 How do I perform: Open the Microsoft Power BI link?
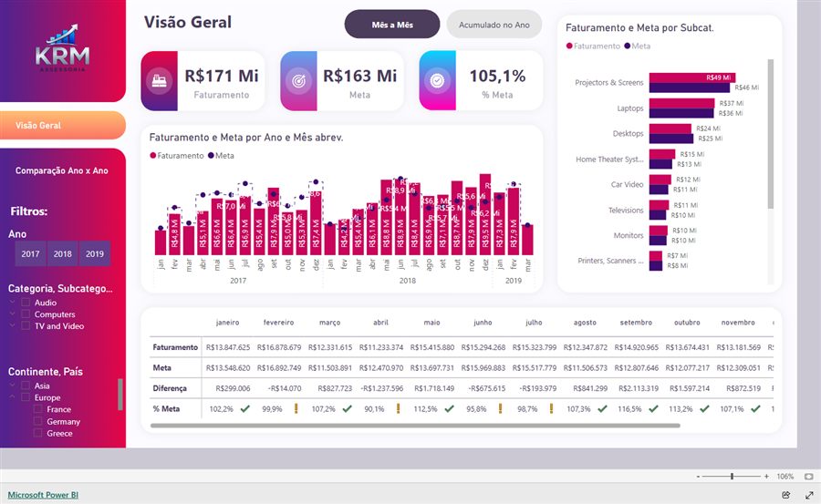[43, 495]
